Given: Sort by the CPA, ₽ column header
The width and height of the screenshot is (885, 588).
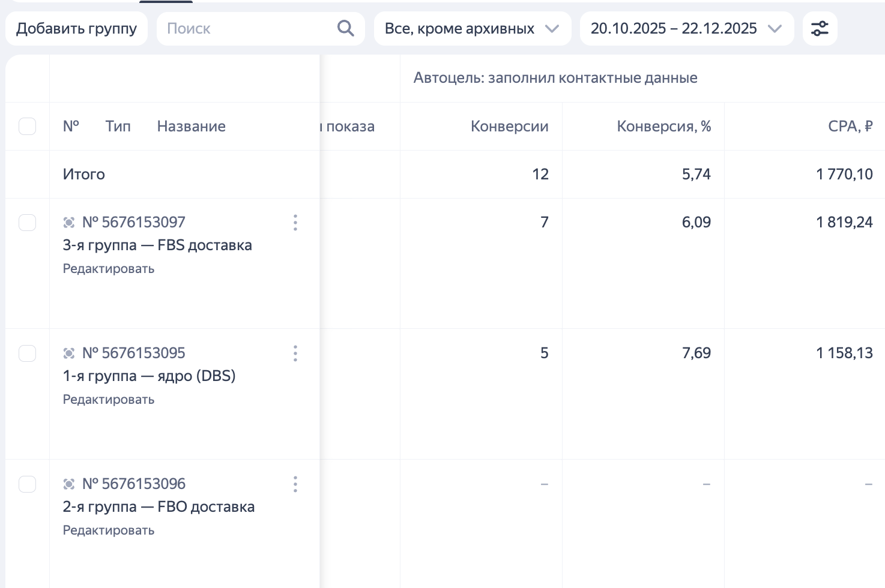Looking at the screenshot, I should point(850,127).
